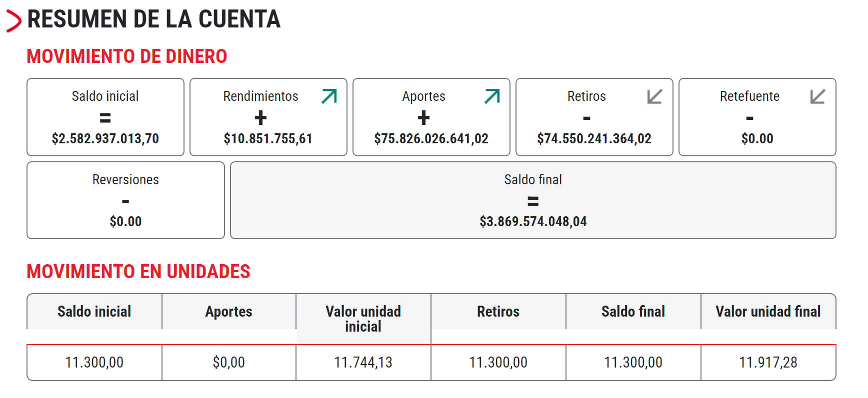Click the green up arrow in Rendimientos card
This screenshot has width=868, height=398.
pyautogui.click(x=329, y=96)
